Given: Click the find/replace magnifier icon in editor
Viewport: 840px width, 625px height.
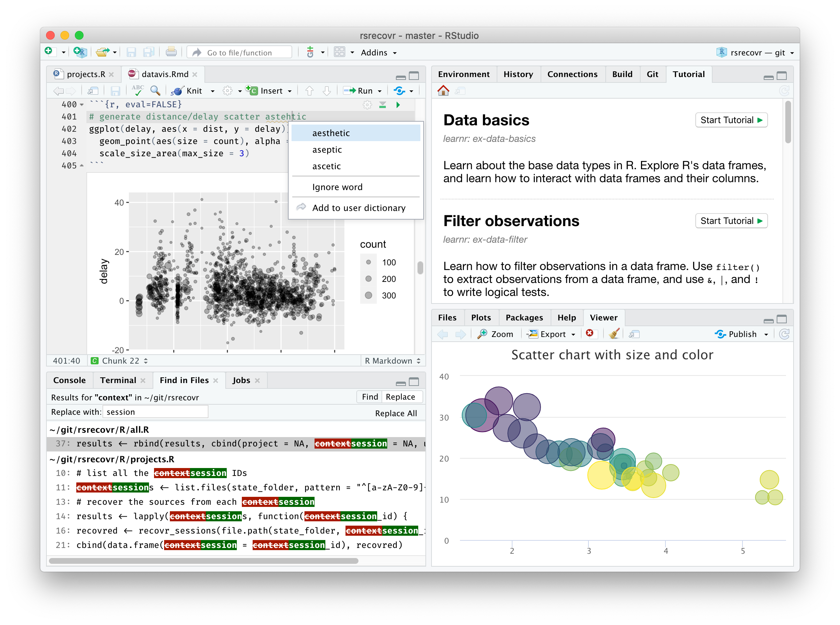Looking at the screenshot, I should (155, 90).
